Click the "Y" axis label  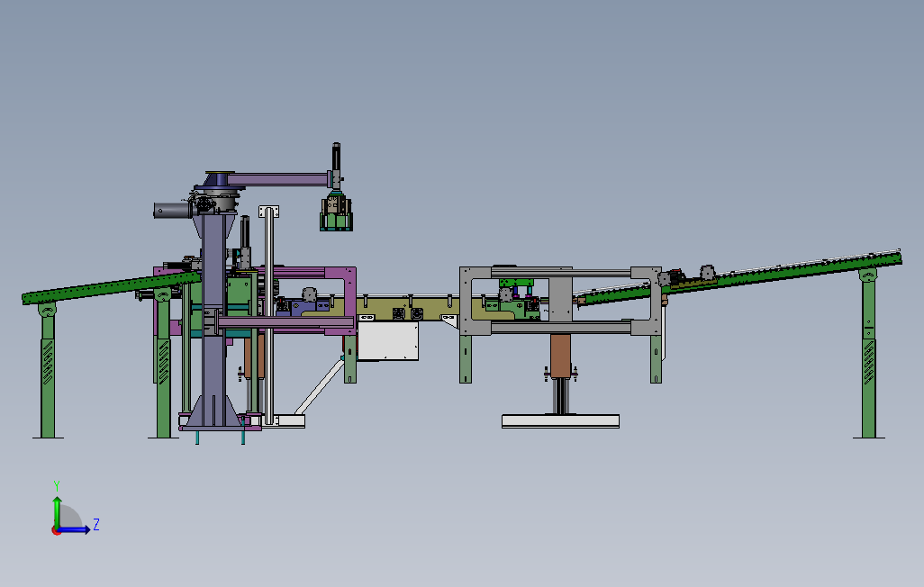click(x=57, y=486)
